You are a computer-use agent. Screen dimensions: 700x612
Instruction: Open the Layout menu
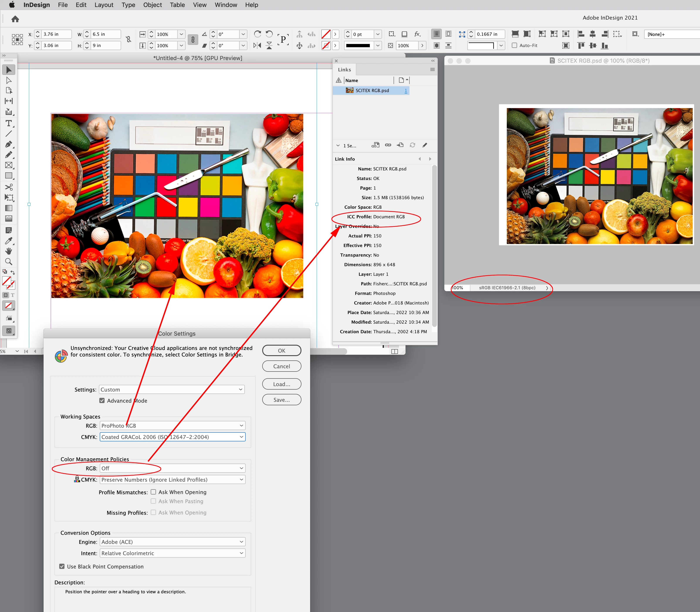click(104, 5)
